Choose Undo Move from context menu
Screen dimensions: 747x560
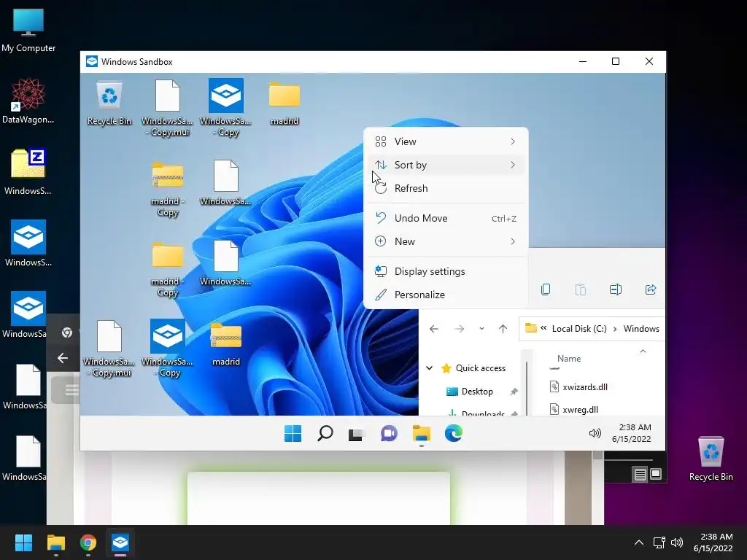click(446, 218)
